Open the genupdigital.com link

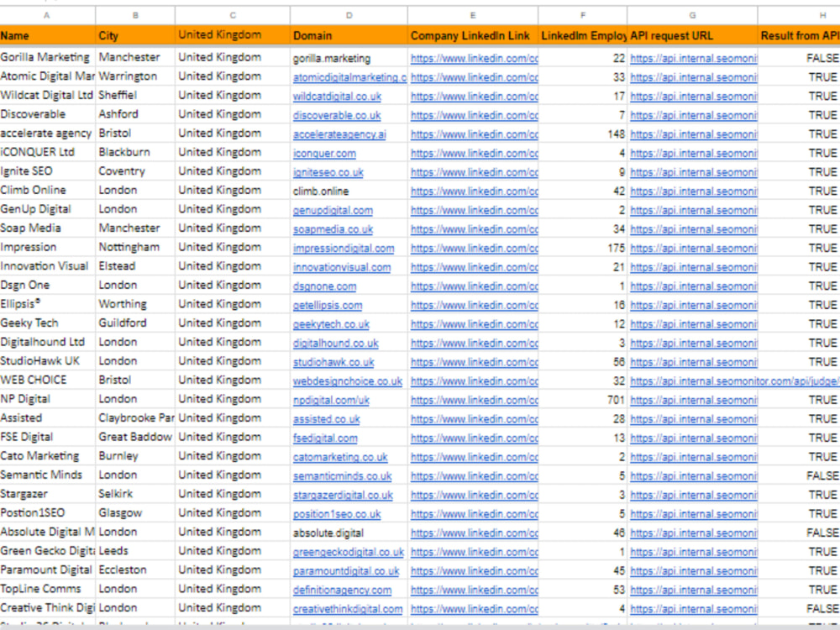333,211
